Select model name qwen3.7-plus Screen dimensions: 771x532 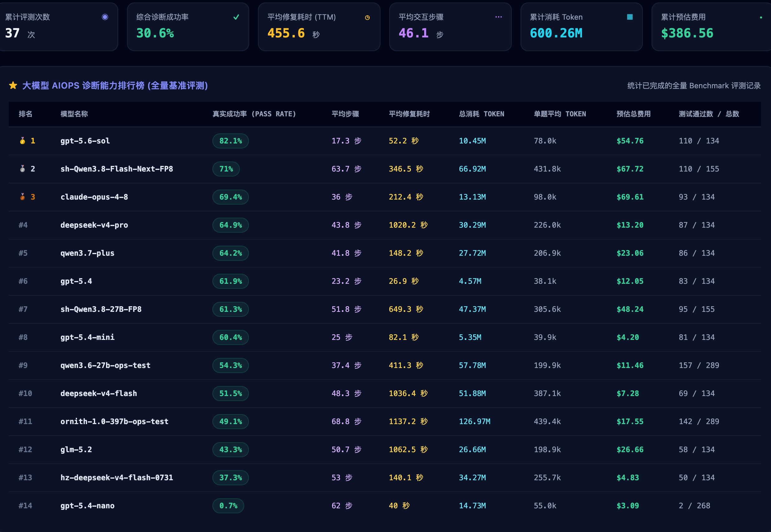[x=87, y=253]
